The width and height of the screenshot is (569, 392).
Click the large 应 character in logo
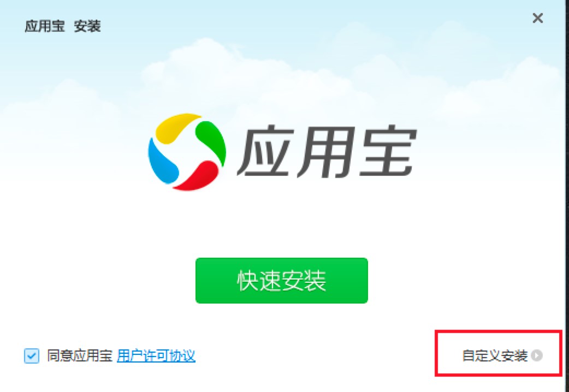pyautogui.click(x=266, y=151)
